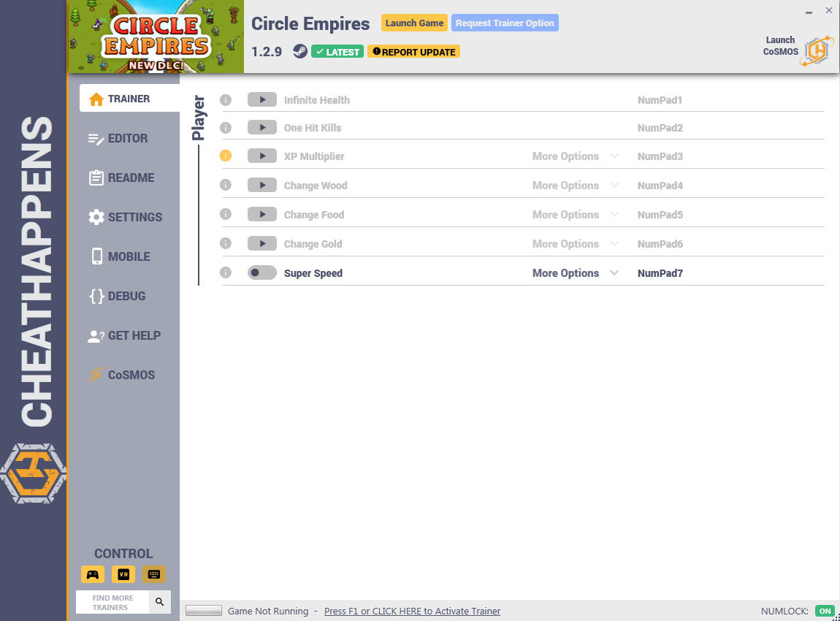Image resolution: width=840 pixels, height=621 pixels.
Task: Click the Steam platform icon
Action: 300,51
